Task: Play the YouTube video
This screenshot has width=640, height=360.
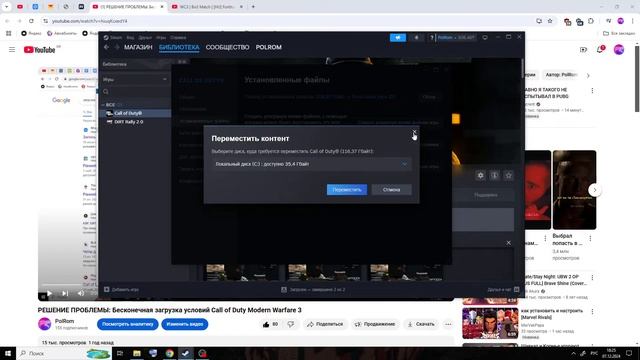Action: [49, 293]
